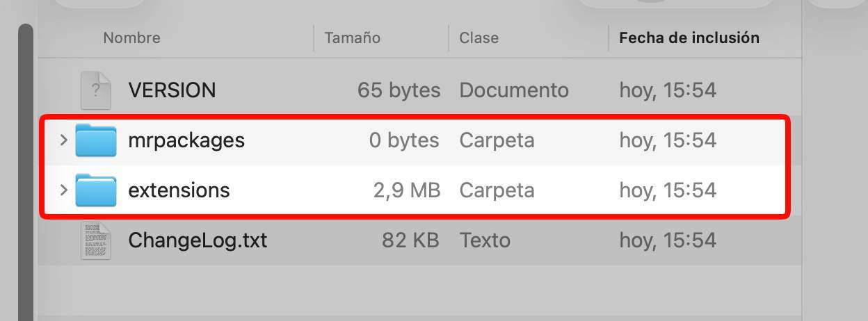Screen dimensions: 868x321
Task: Click the dark vertical scrollbar at left
Action: (x=26, y=174)
